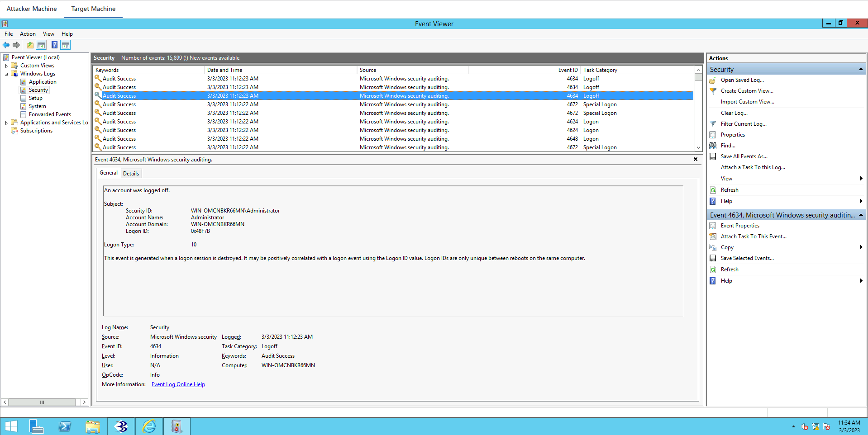Click tree pane horizontal scrollbar right arrow
Screen dimensions: 868x435
(x=84, y=402)
